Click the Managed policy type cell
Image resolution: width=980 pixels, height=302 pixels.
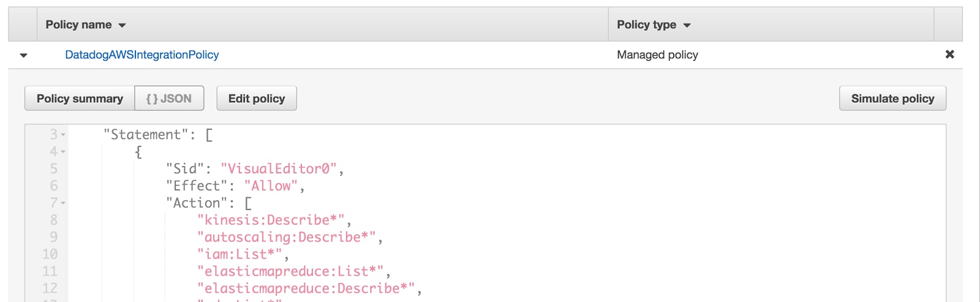coord(657,55)
